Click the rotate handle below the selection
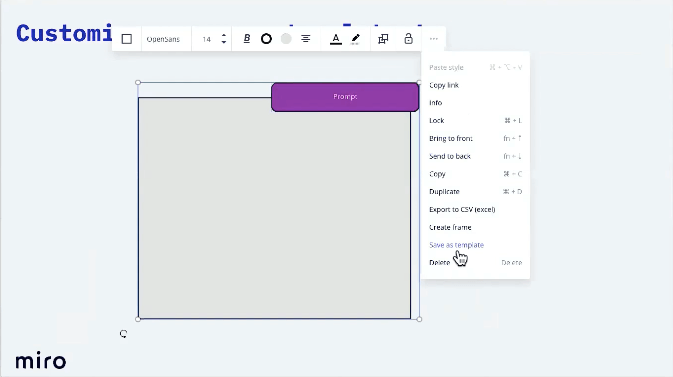 point(123,334)
